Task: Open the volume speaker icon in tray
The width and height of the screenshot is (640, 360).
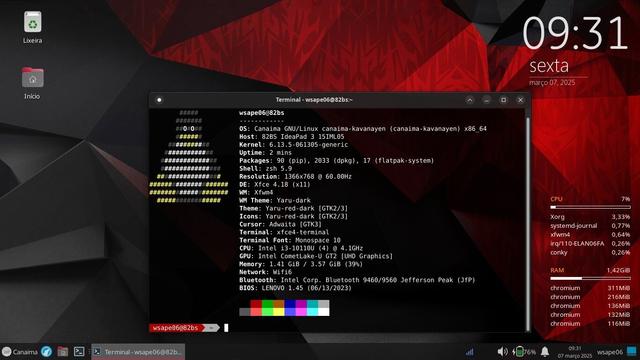Action: [x=502, y=351]
